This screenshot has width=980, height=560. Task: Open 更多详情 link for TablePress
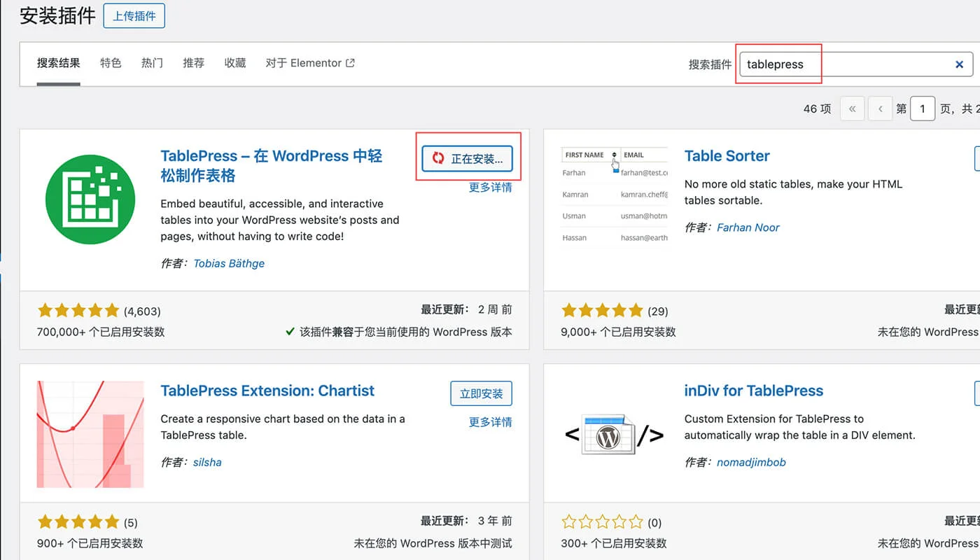pos(490,188)
